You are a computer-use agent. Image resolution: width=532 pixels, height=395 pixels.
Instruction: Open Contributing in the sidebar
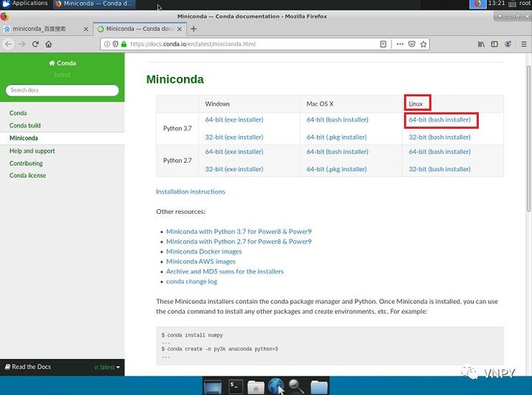(26, 163)
